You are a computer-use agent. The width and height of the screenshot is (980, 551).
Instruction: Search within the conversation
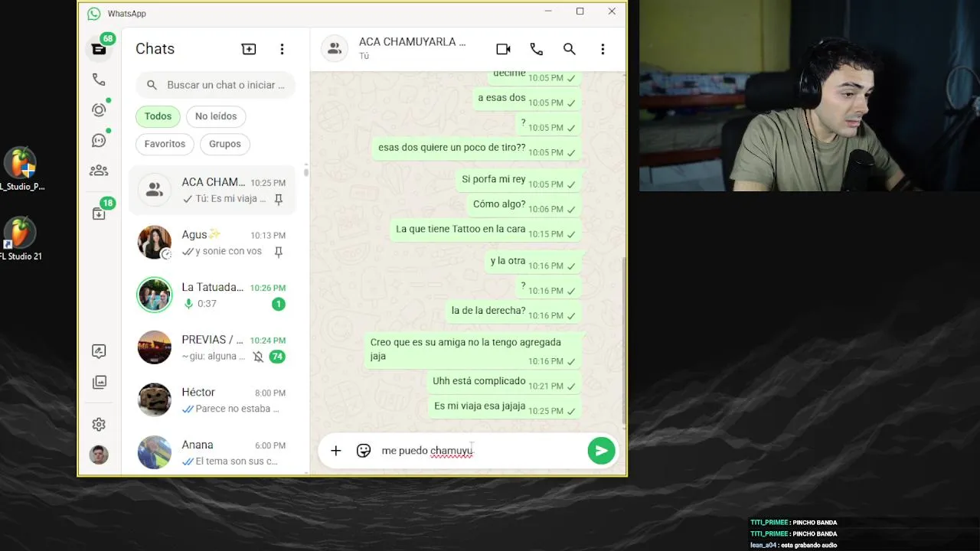pos(570,49)
